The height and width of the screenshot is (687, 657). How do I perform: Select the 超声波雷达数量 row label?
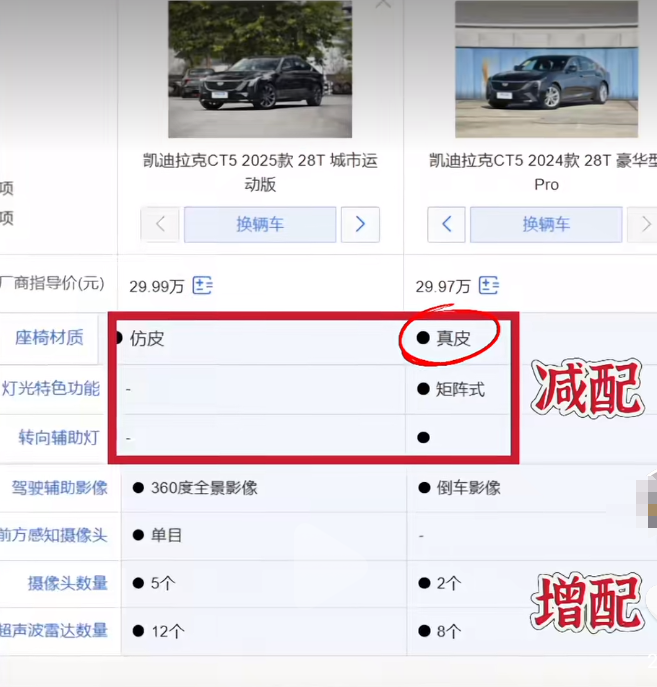pyautogui.click(x=53, y=630)
